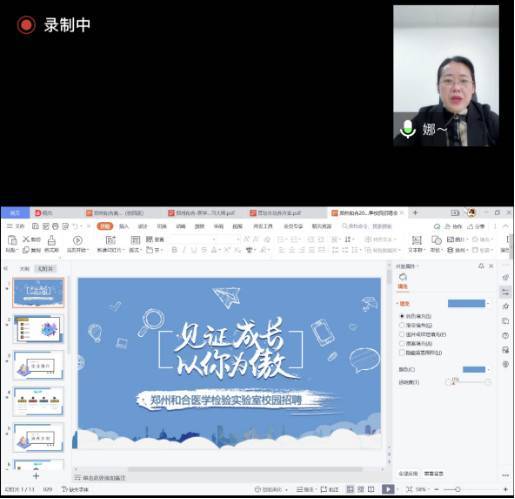Viewport: 515px width, 499px height.
Task: Click the top pencil icon in right sidebar
Action: pyautogui.click(x=506, y=277)
